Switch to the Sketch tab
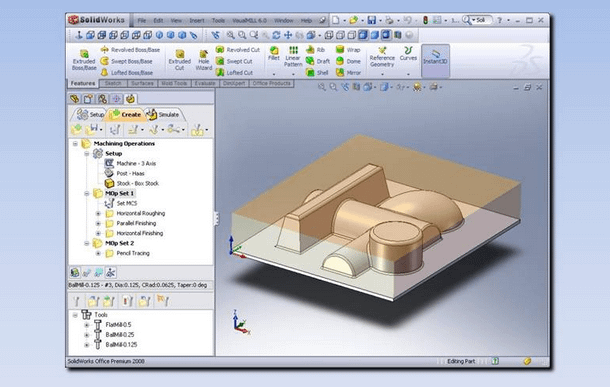The height and width of the screenshot is (387, 610). click(x=113, y=83)
